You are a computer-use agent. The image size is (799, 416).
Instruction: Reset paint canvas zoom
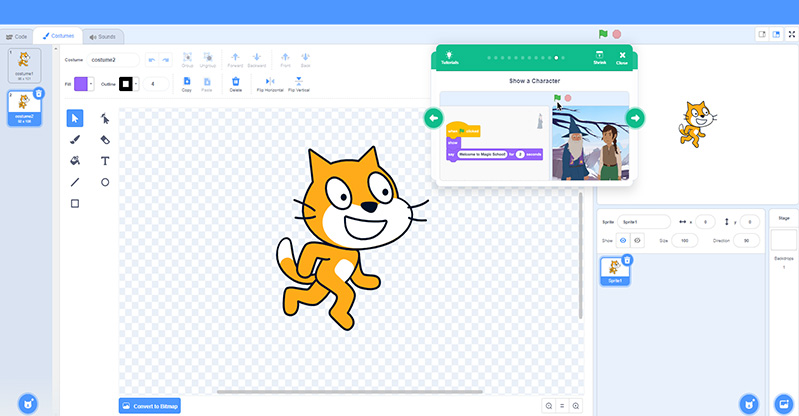click(x=562, y=406)
